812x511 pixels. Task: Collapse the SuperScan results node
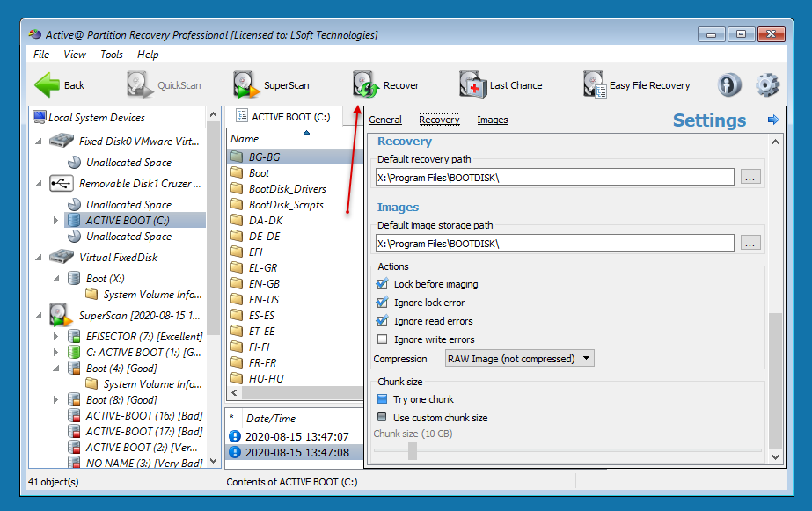click(x=39, y=315)
